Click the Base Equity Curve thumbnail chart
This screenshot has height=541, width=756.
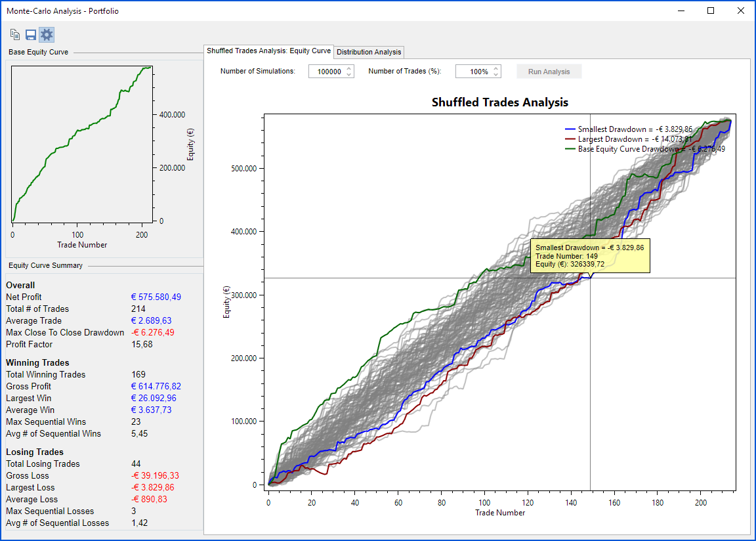coord(82,144)
